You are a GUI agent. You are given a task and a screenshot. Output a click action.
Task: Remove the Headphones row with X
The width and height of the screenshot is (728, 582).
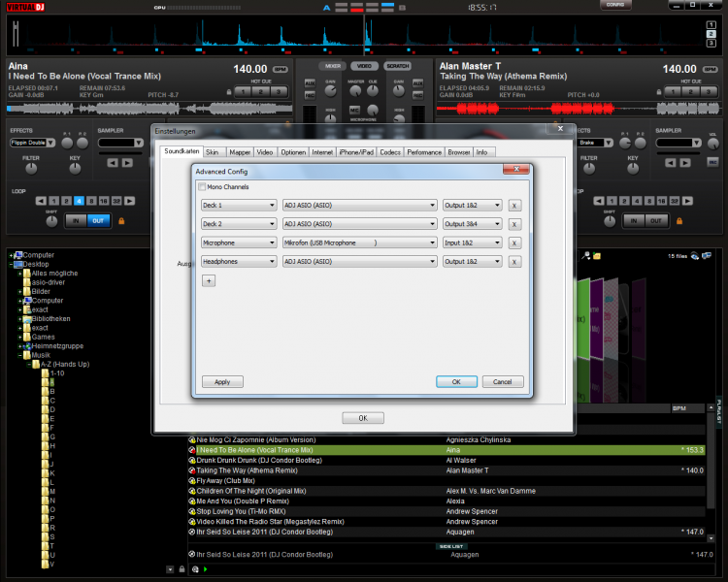[513, 262]
